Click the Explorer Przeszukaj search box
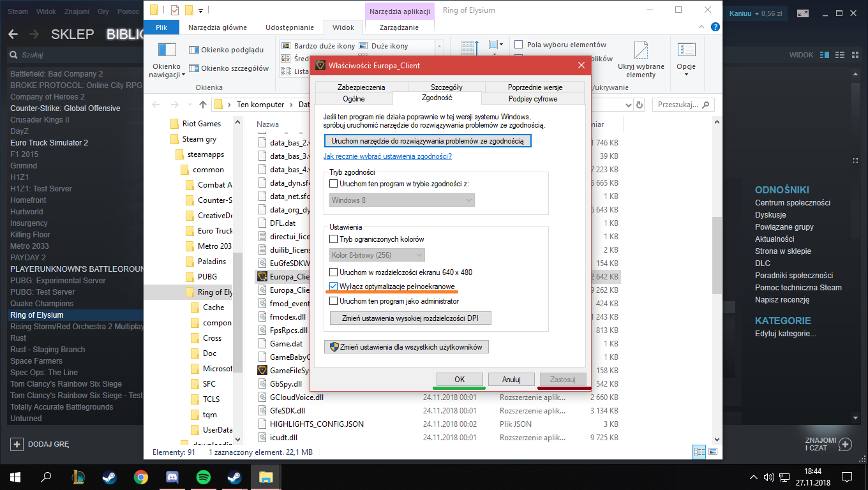868x490 pixels. 684,105
